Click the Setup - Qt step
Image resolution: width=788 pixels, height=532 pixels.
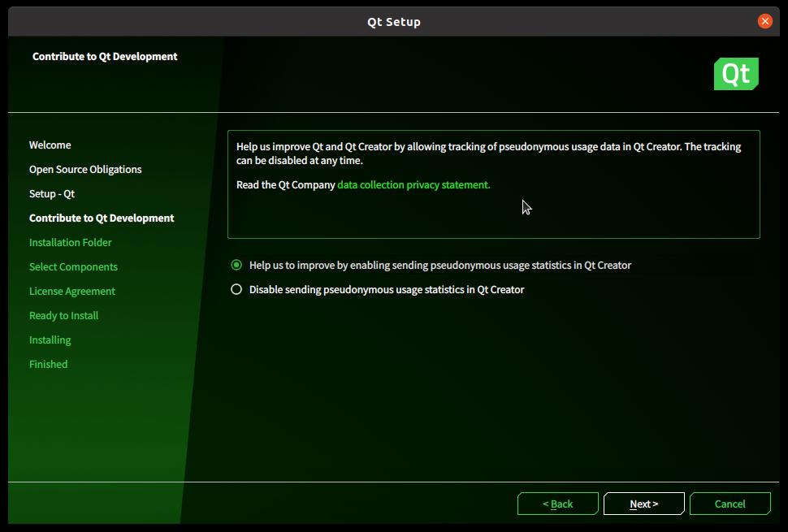tap(52, 194)
